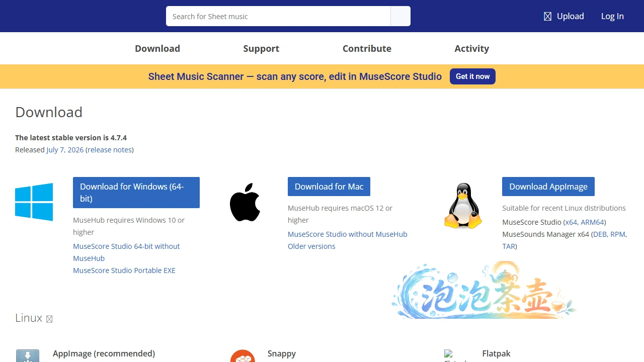Click the Linux penguin icon
The image size is (644, 362).
point(463,206)
